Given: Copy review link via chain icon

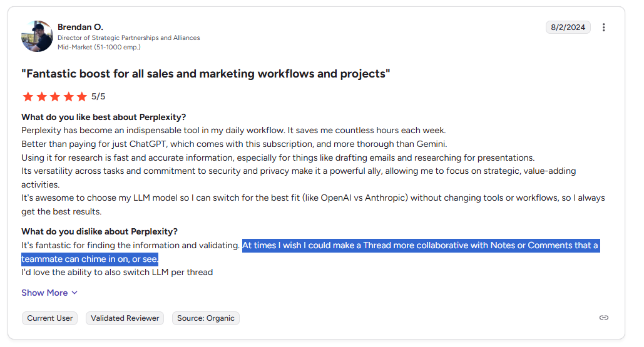Looking at the screenshot, I should point(603,318).
